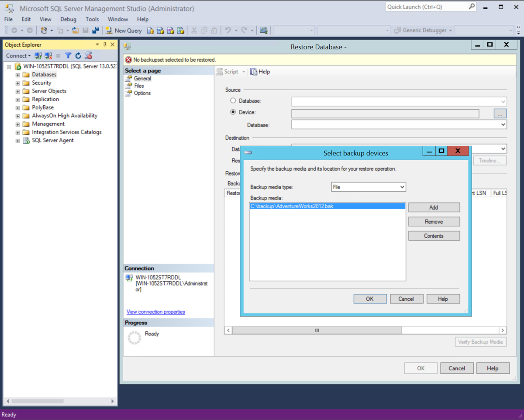
Task: Click the Open File folder icon in toolbar
Action: pyautogui.click(x=76, y=31)
